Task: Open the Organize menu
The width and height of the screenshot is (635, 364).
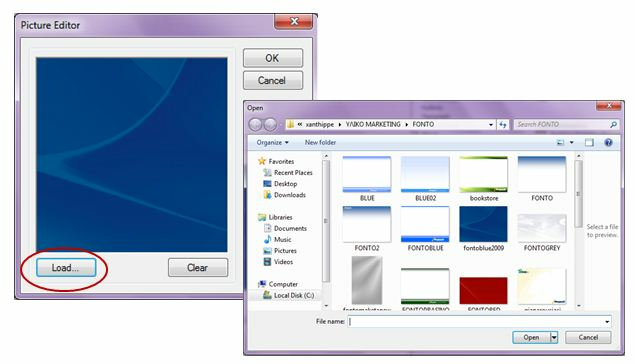Action: click(273, 143)
